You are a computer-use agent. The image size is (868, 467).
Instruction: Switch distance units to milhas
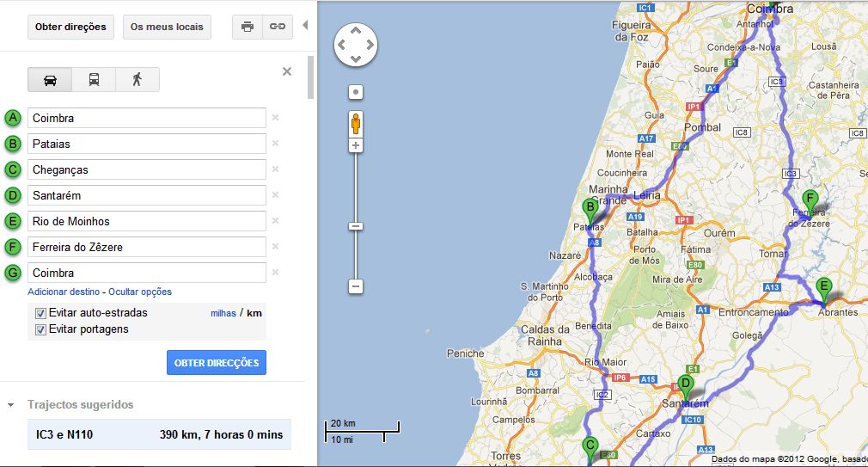pos(223,313)
